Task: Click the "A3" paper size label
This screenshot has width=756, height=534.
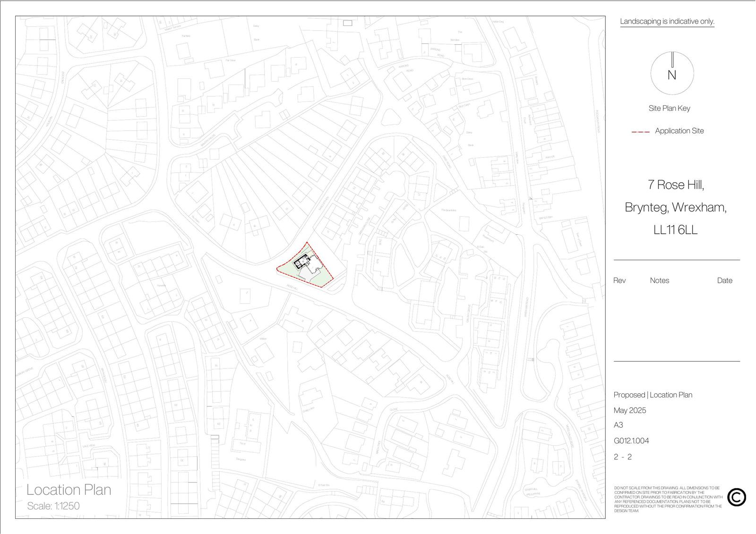Action: [x=618, y=425]
